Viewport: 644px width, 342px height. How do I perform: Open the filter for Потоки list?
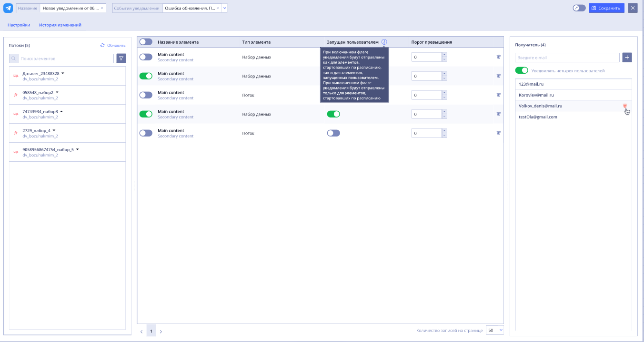pos(121,59)
